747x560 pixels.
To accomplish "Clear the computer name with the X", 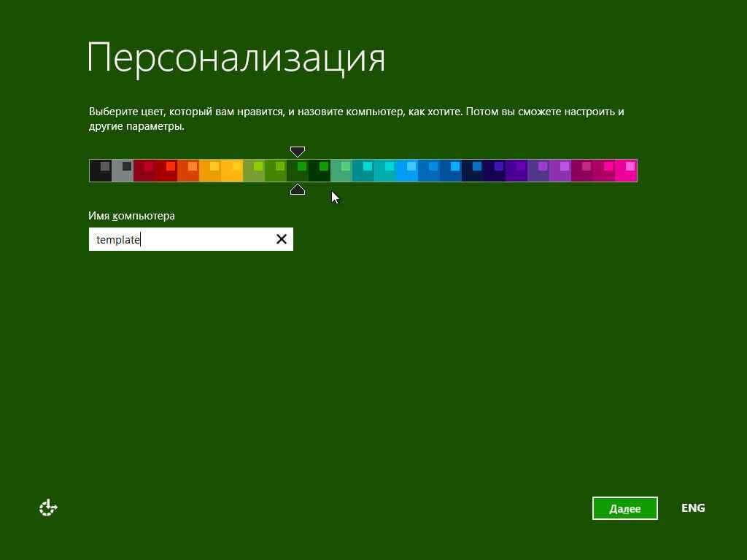I will 281,239.
